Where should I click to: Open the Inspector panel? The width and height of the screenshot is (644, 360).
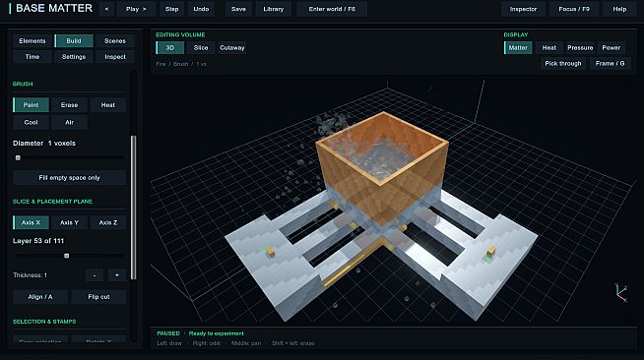[523, 9]
